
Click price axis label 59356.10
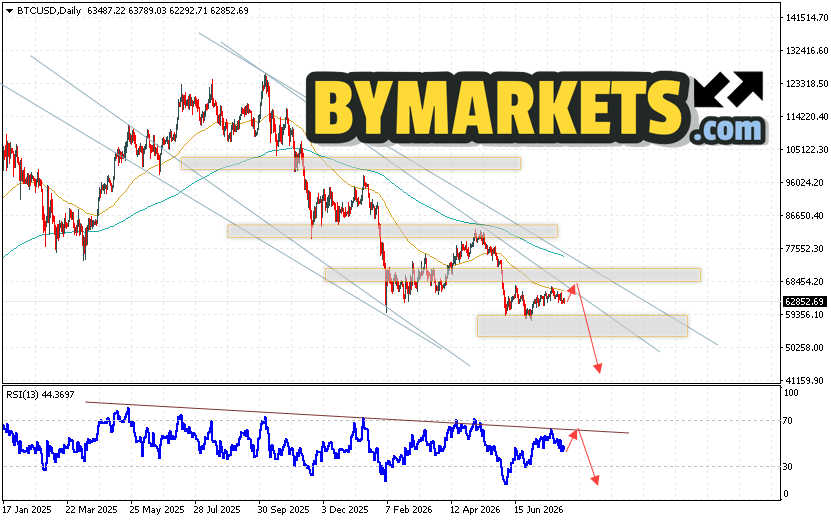tap(805, 314)
